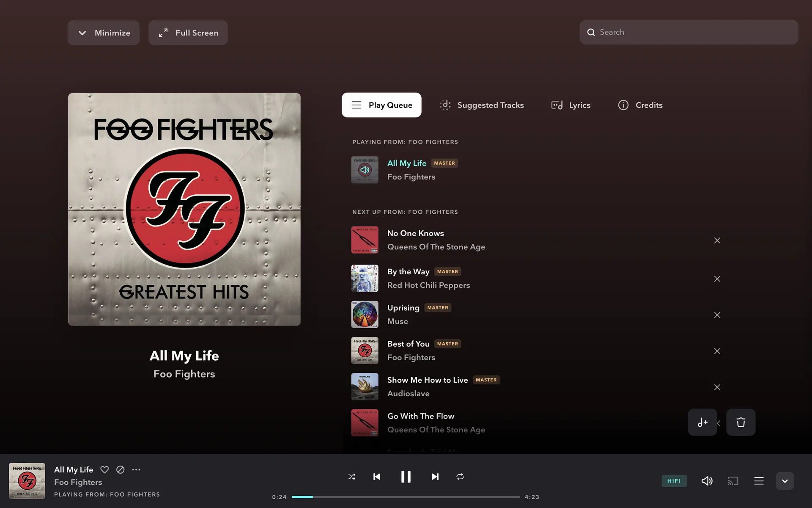Image resolution: width=812 pixels, height=508 pixels.
Task: Switch to the Lyrics tab
Action: 571,105
